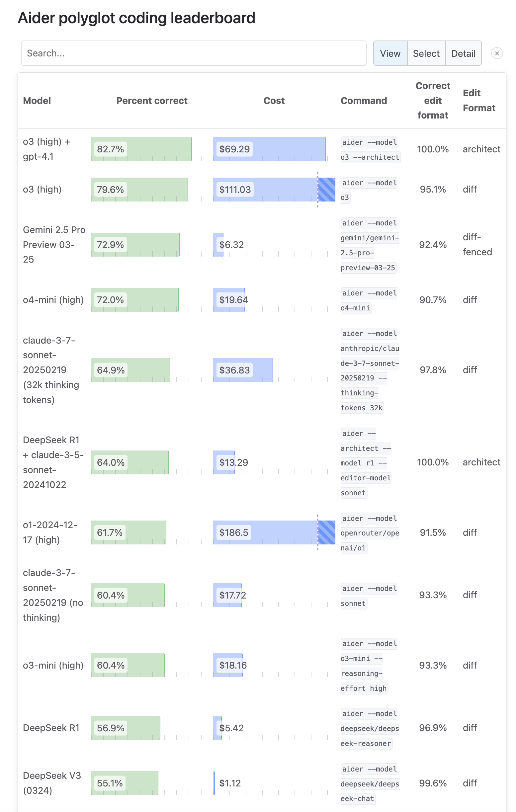Click the Edit Format column header
The image size is (516, 812).
point(479,101)
